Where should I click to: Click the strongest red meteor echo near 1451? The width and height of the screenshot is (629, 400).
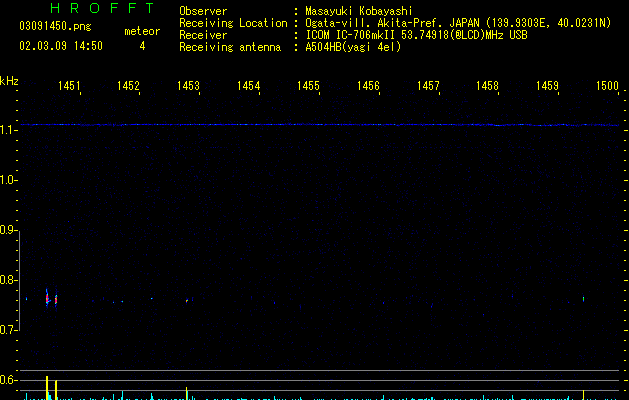pos(47,298)
